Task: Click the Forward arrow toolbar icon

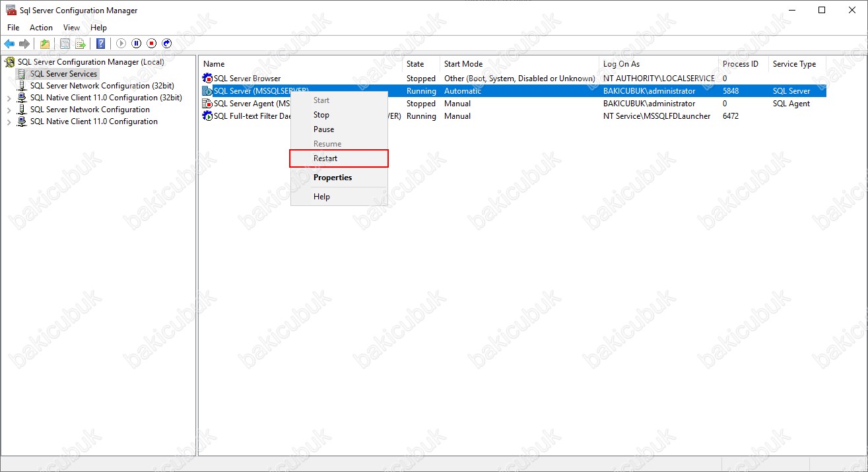Action: (x=24, y=44)
